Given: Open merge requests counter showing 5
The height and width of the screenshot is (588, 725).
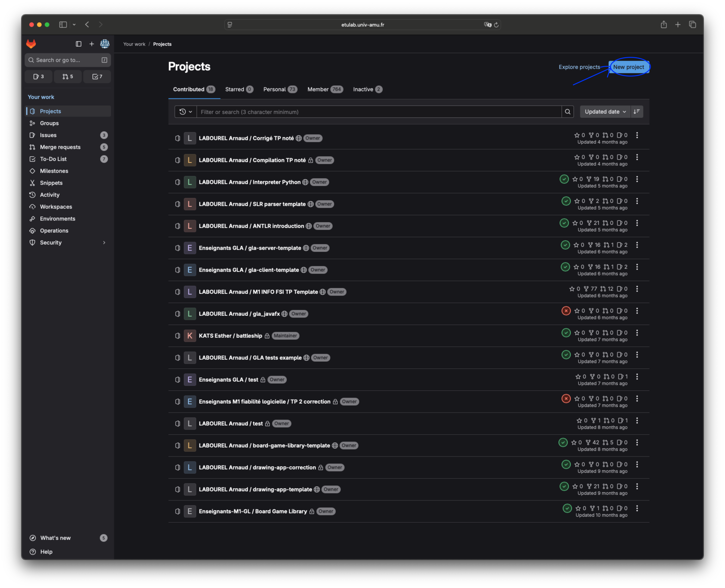Looking at the screenshot, I should coord(68,77).
